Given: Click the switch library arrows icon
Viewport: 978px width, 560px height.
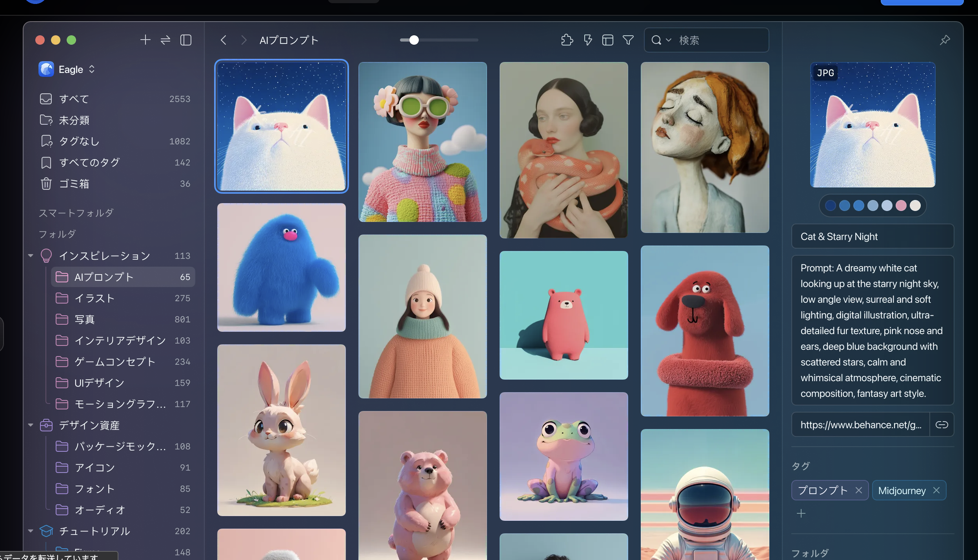Looking at the screenshot, I should coord(165,40).
